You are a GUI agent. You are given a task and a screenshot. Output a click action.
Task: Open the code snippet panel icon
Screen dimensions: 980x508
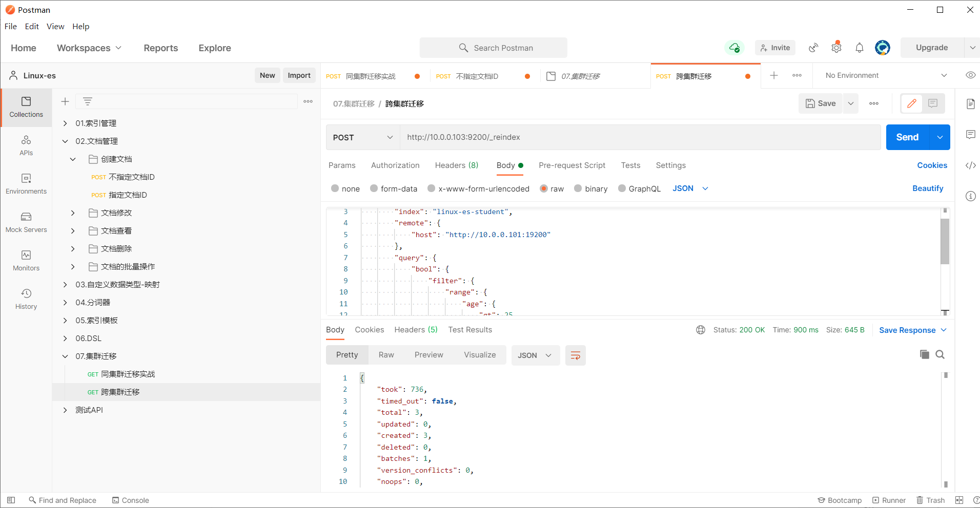[971, 165]
